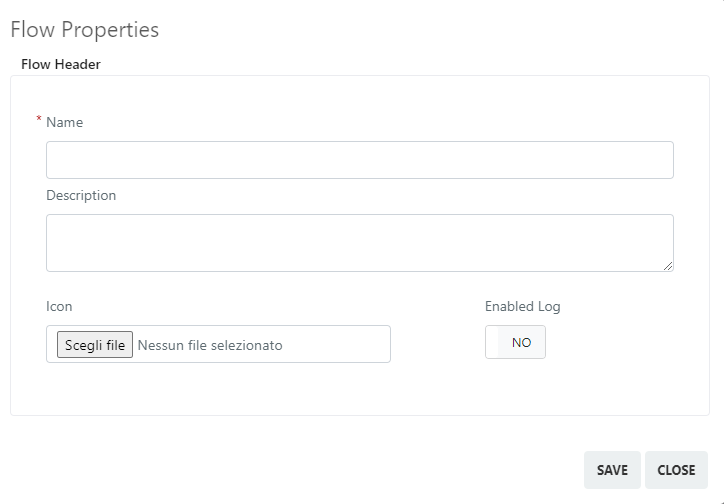Screen dimensions: 724x504
Task: Click the NO label on the switch
Action: tap(521, 342)
